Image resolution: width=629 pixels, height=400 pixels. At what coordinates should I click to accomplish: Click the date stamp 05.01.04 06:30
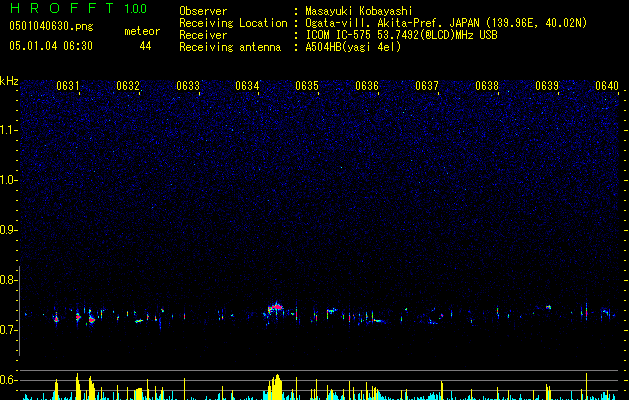pyautogui.click(x=51, y=46)
